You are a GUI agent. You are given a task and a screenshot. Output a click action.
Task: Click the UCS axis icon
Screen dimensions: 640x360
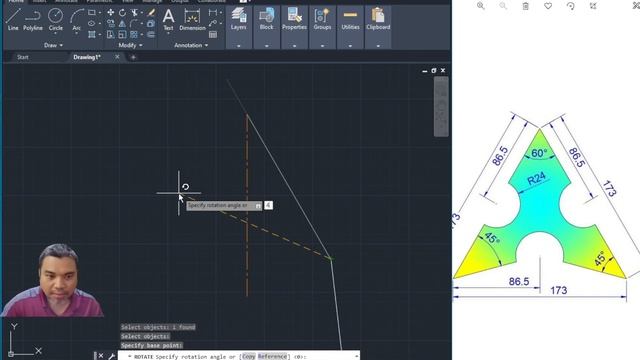coord(24,340)
